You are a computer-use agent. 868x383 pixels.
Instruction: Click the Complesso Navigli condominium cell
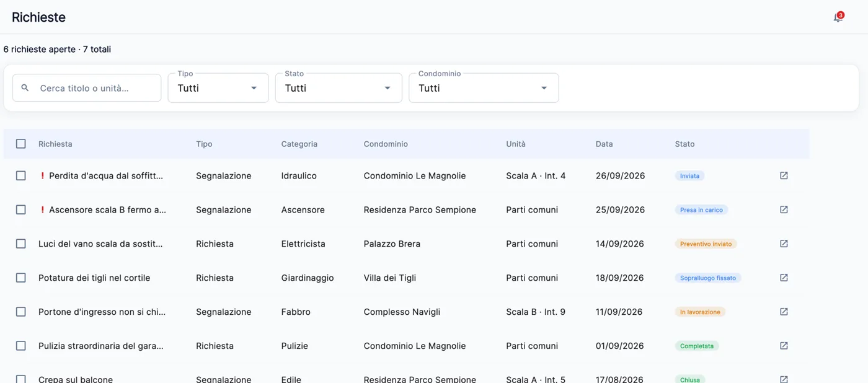pyautogui.click(x=402, y=312)
